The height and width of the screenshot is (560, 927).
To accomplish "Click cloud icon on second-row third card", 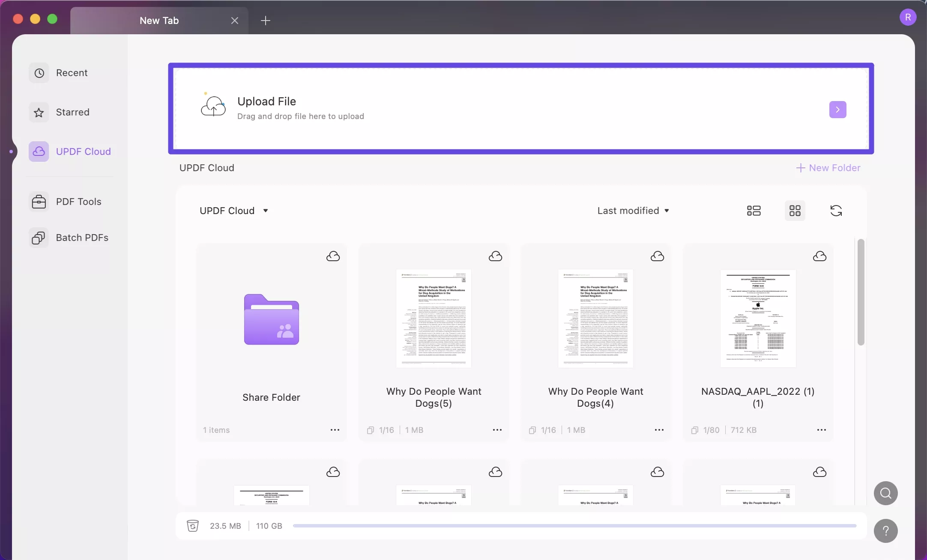I will (x=657, y=472).
